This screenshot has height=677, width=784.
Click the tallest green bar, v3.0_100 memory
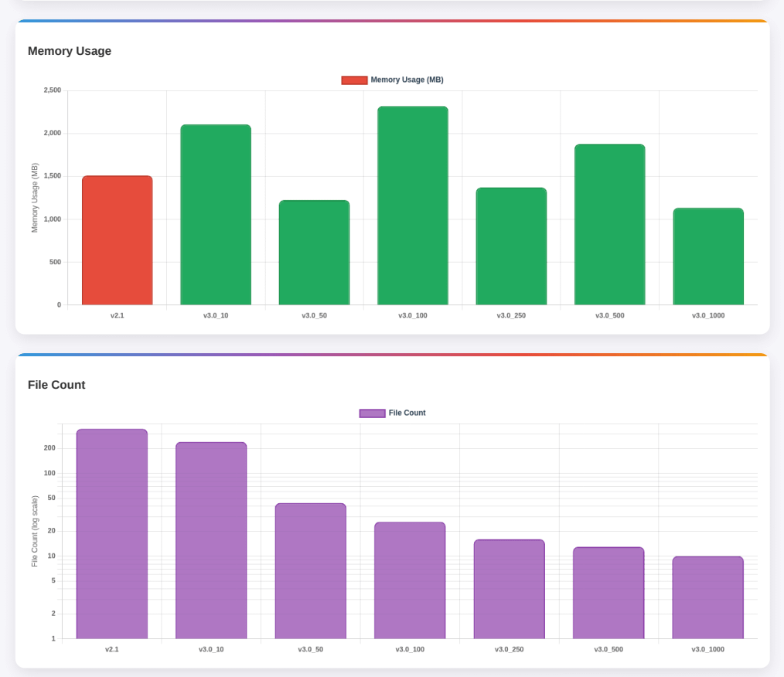(413, 206)
